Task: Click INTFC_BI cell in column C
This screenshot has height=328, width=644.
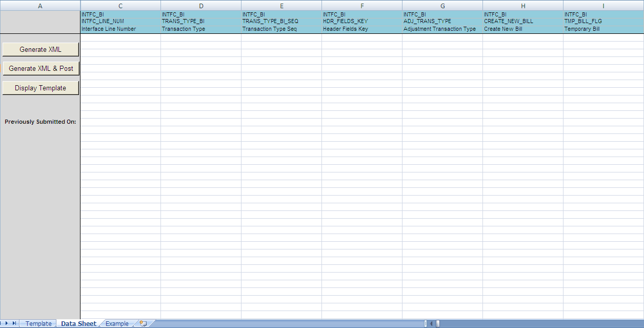Action: click(120, 14)
